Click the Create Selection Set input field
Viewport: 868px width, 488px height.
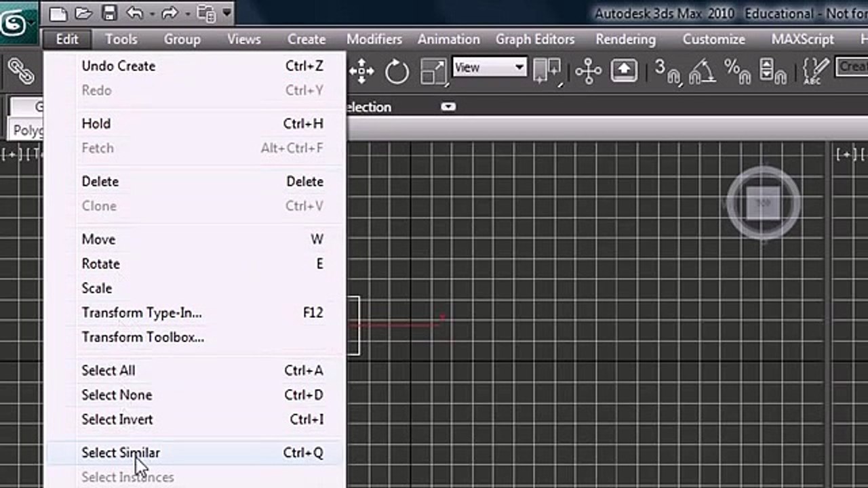852,66
